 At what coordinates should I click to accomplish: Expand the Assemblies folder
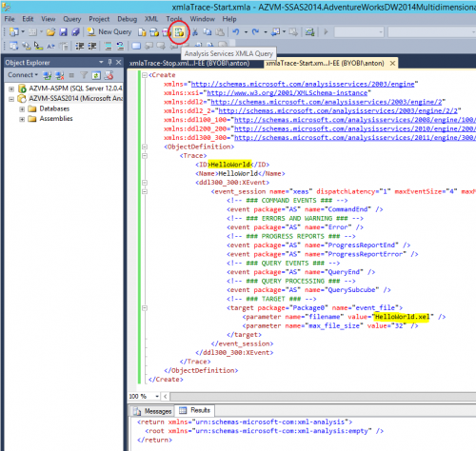(22, 119)
